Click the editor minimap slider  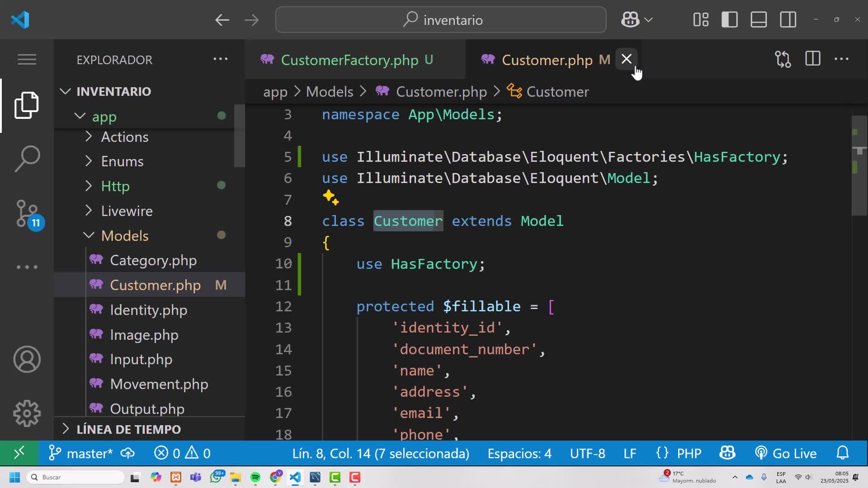pos(859,165)
